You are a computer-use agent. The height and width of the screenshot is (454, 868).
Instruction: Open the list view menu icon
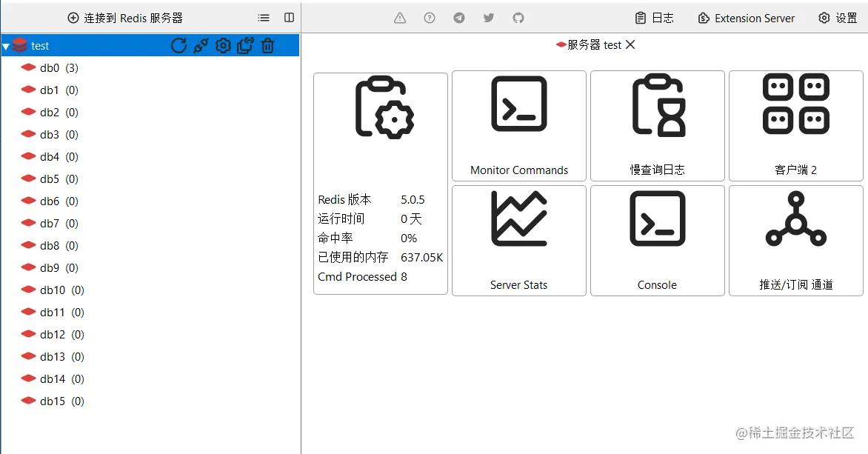click(x=264, y=18)
